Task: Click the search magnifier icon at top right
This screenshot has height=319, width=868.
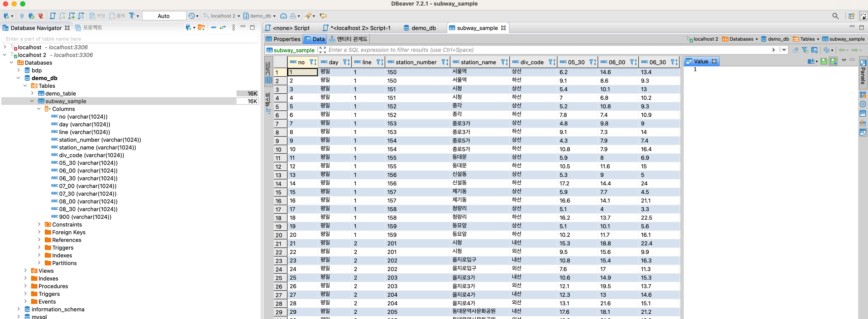Action: [835, 16]
